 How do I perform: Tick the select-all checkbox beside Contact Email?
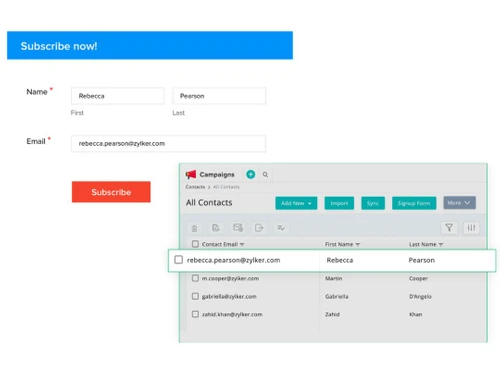[x=195, y=244]
